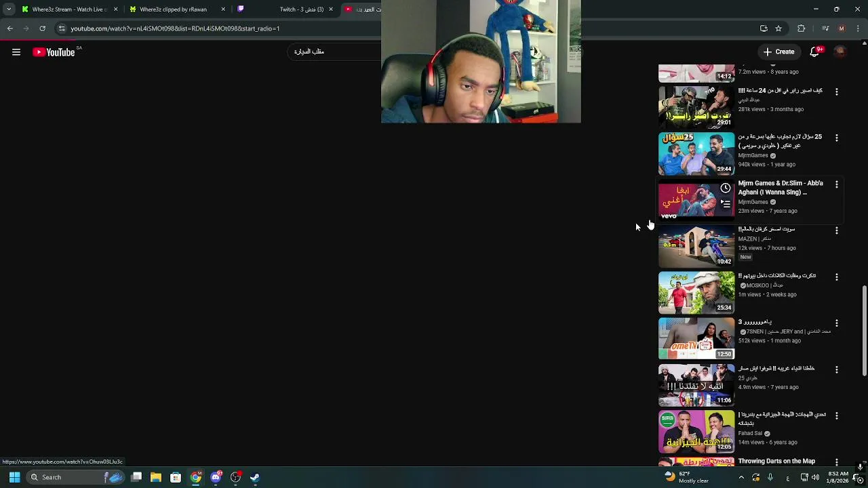Open Mjrm Games & Dr.Slim Abb'a Aghani title

[781, 188]
